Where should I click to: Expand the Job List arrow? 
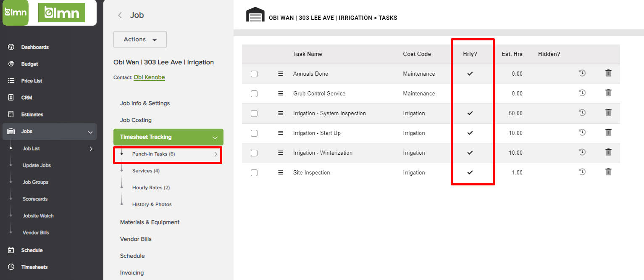(91, 148)
